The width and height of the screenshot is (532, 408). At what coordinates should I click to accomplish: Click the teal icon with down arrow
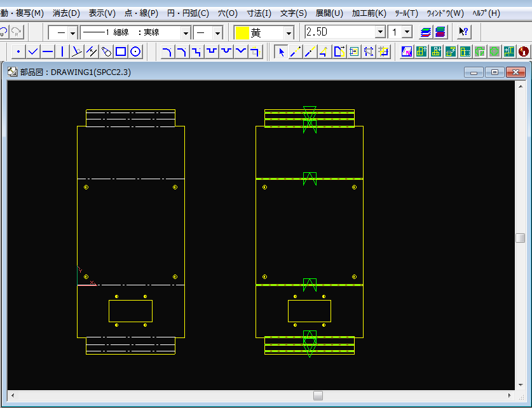tap(435, 52)
